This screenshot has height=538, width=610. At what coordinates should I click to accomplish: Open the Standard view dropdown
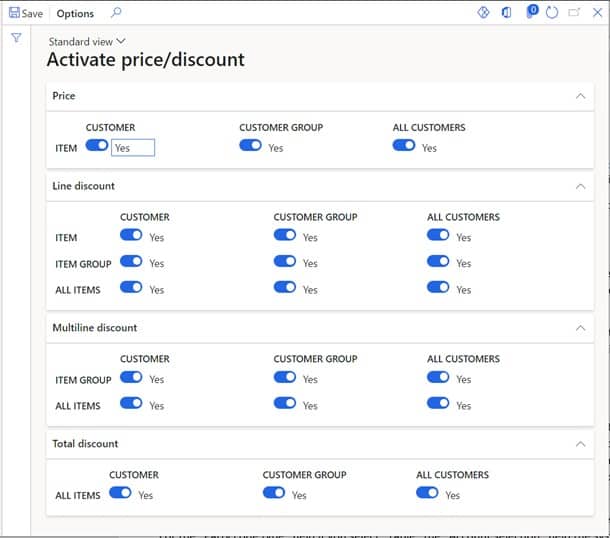(87, 41)
